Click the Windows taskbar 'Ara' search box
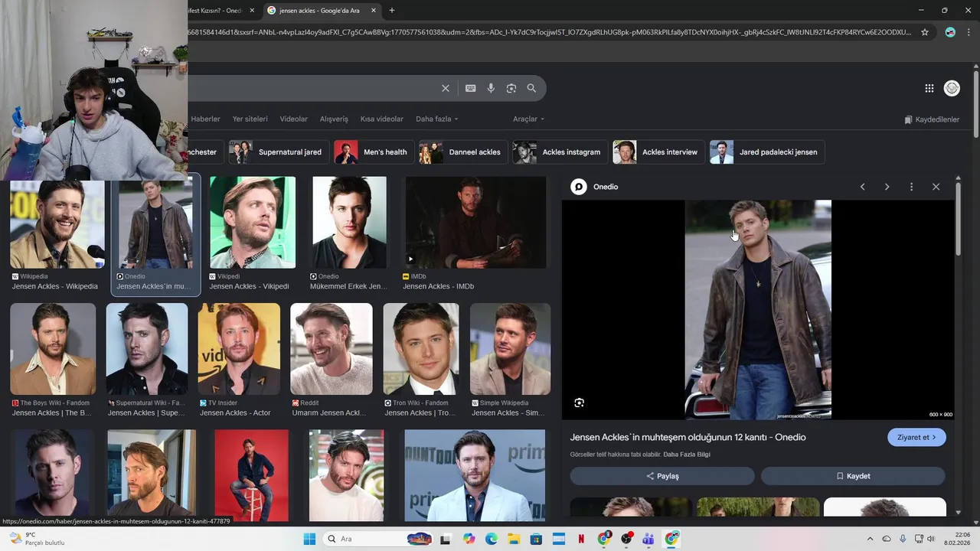 pos(378,539)
